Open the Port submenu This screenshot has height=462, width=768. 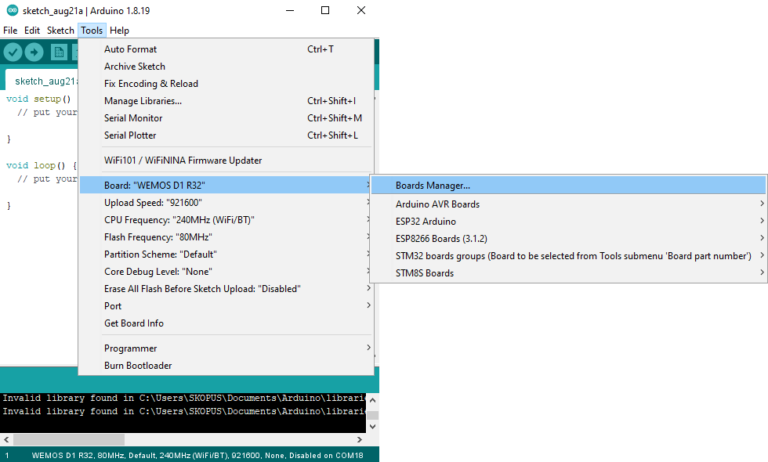point(114,306)
